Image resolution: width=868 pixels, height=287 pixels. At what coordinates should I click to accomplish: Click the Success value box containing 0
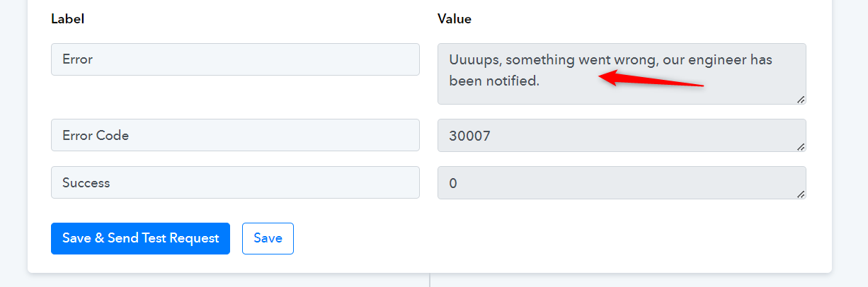[x=622, y=182]
